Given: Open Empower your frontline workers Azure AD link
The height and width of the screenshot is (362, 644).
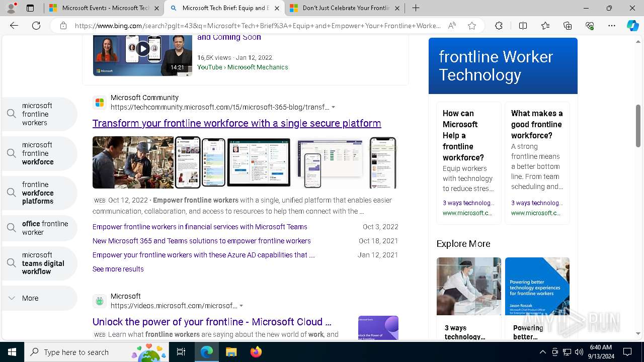Looking at the screenshot, I should pyautogui.click(x=204, y=255).
